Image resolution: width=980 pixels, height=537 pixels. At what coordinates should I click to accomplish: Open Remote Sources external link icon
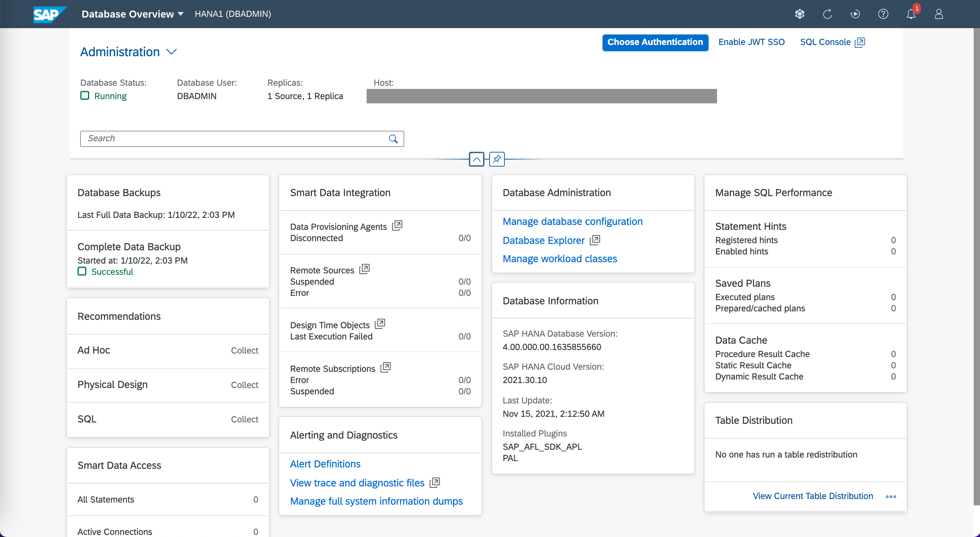click(x=365, y=269)
